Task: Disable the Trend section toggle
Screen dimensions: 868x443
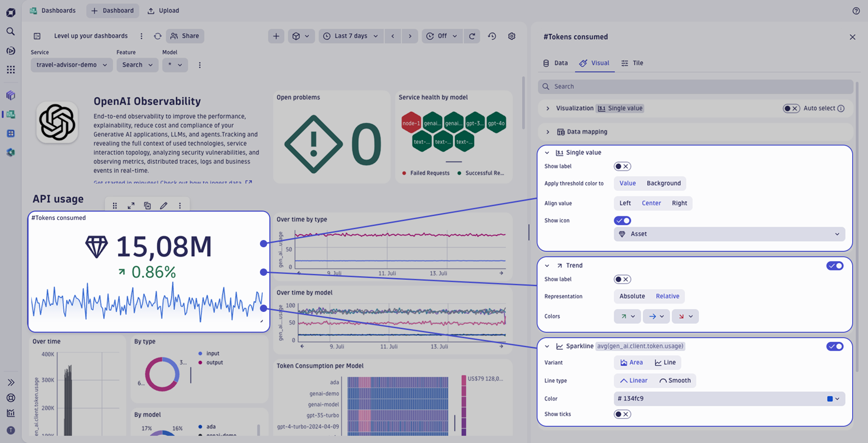Action: tap(835, 266)
